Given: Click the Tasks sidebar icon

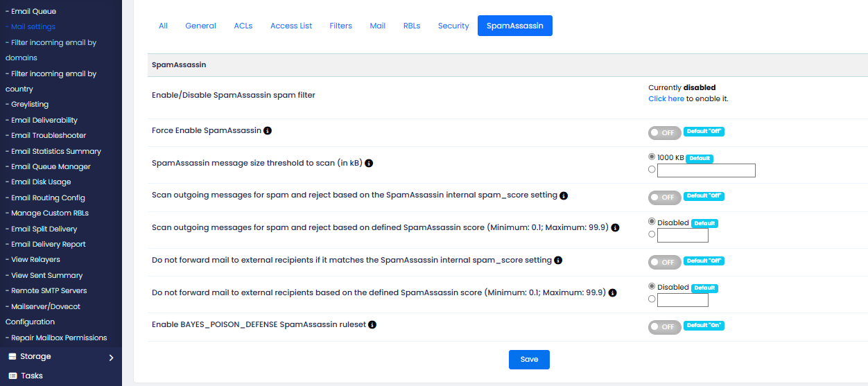Looking at the screenshot, I should click(12, 376).
